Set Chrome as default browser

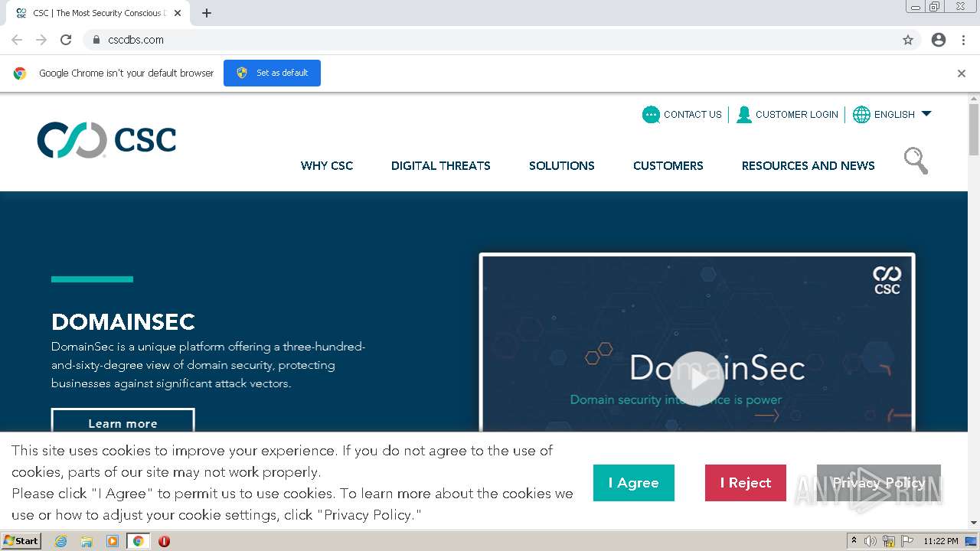(272, 73)
